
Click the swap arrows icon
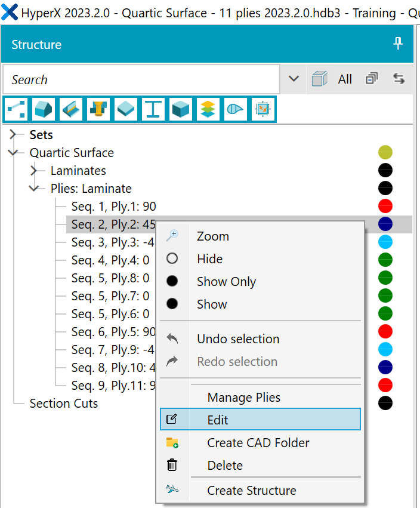(x=399, y=78)
